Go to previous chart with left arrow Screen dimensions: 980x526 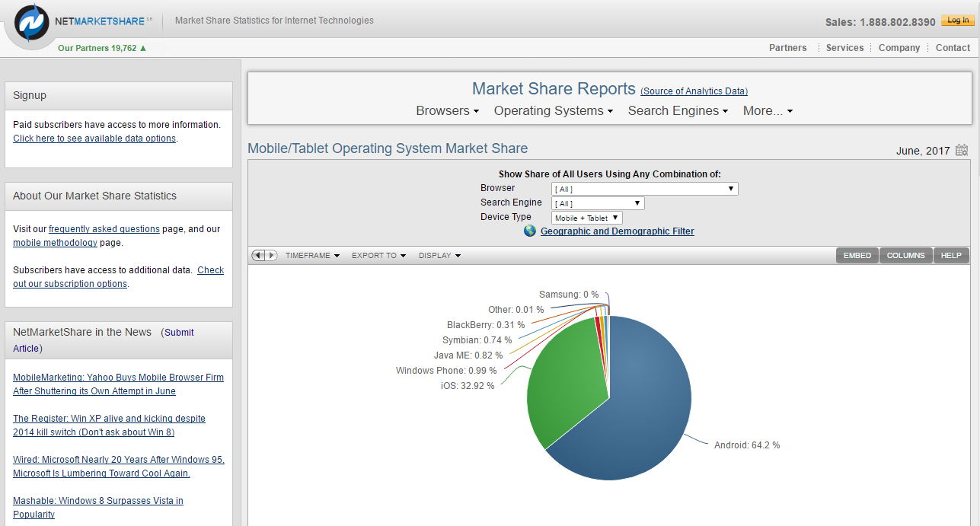[258, 256]
